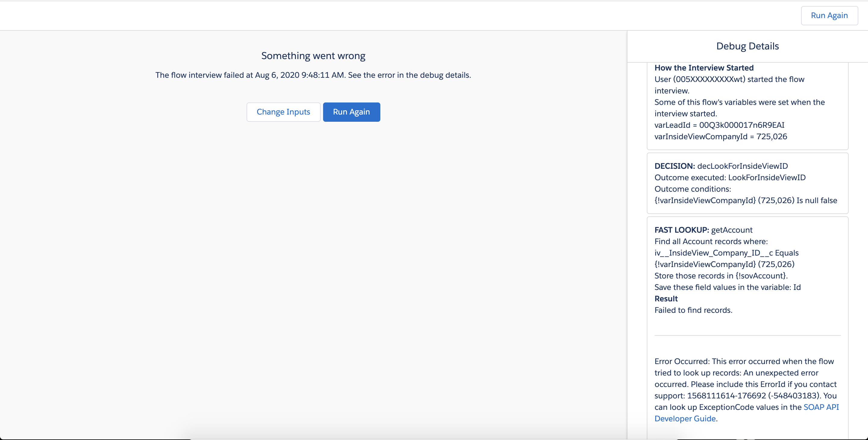Click the User started the flow interview line

point(729,80)
